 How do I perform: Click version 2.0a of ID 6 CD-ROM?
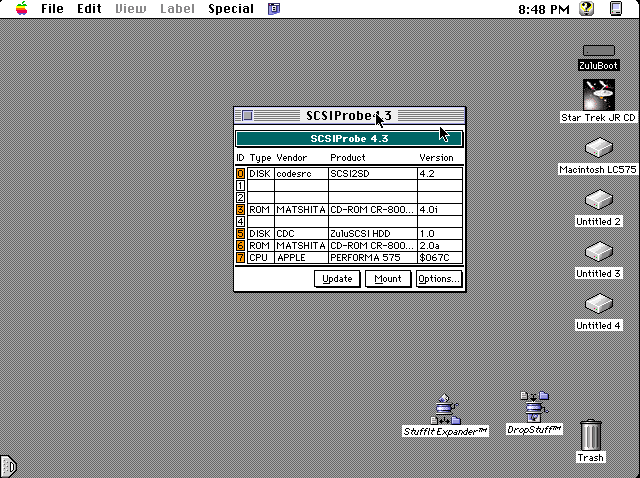point(440,245)
